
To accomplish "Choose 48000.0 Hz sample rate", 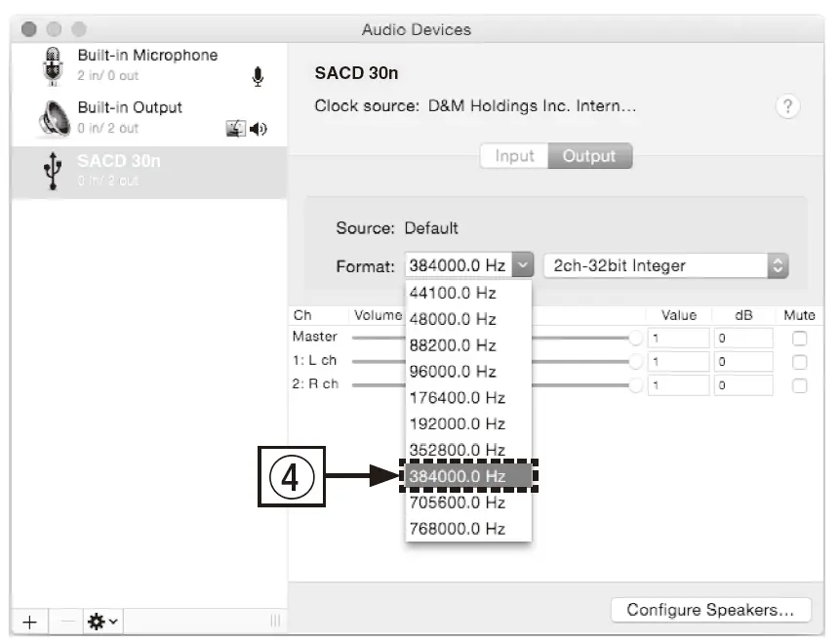I will pyautogui.click(x=468, y=319).
